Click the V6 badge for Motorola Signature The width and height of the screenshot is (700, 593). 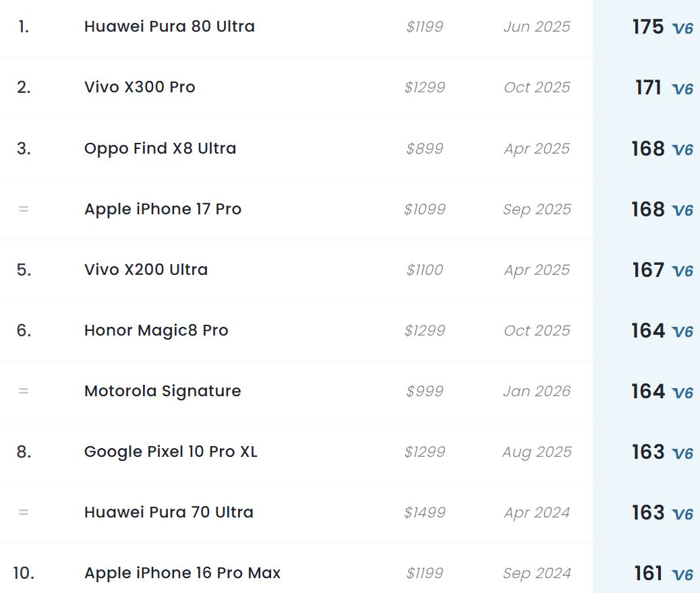tap(682, 392)
